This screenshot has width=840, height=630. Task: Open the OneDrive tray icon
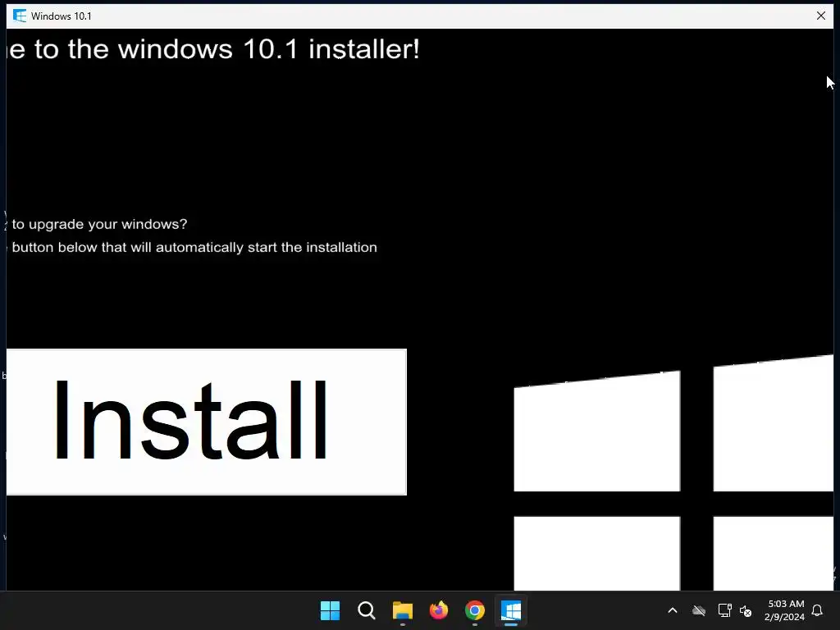[x=699, y=610]
